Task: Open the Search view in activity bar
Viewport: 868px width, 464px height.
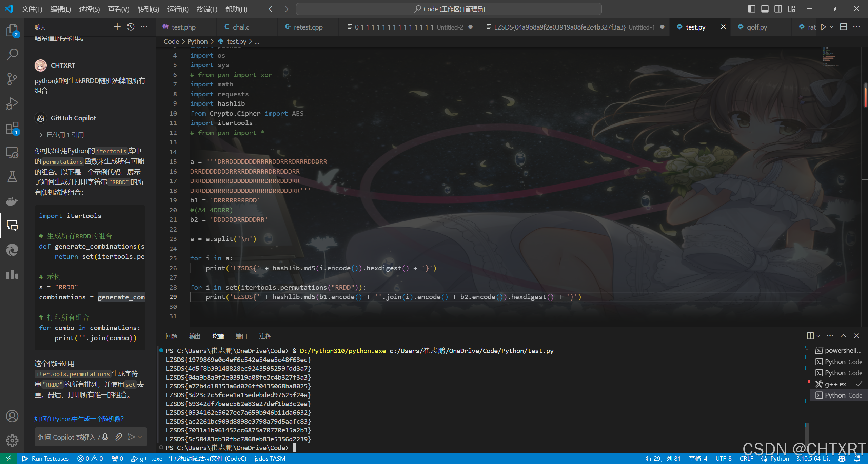Action: pos(12,54)
